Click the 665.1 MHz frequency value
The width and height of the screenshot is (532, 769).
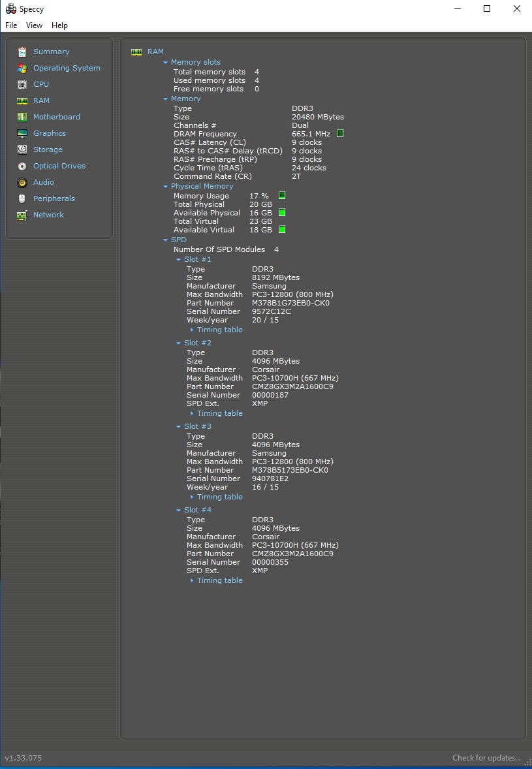311,134
